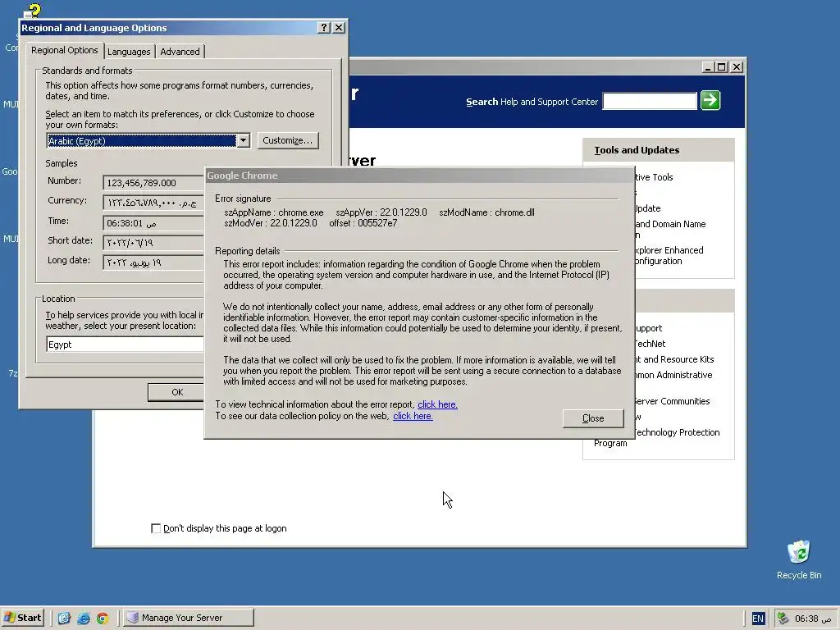Open the Recycle Bin desktop icon

(799, 559)
